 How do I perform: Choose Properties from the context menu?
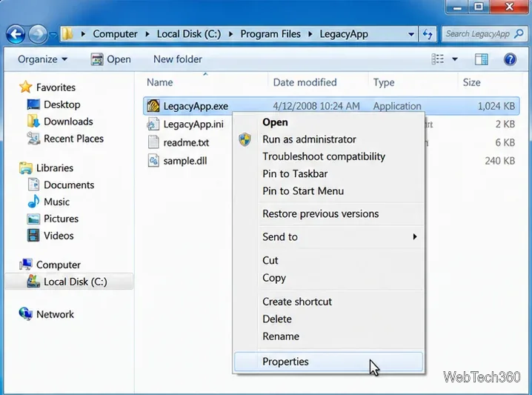click(328, 362)
